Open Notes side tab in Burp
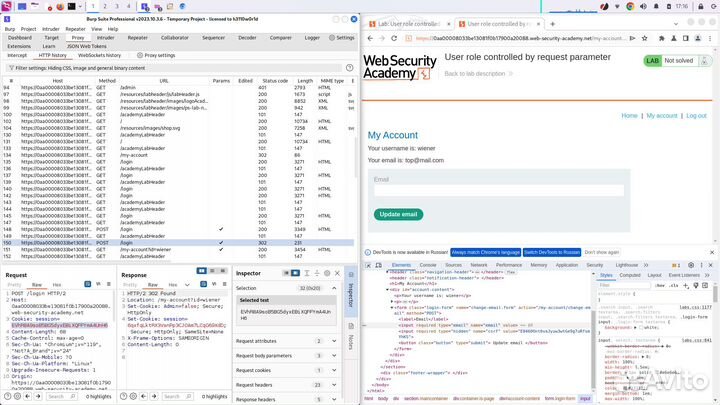This screenshot has height=405, width=720. 351,337
